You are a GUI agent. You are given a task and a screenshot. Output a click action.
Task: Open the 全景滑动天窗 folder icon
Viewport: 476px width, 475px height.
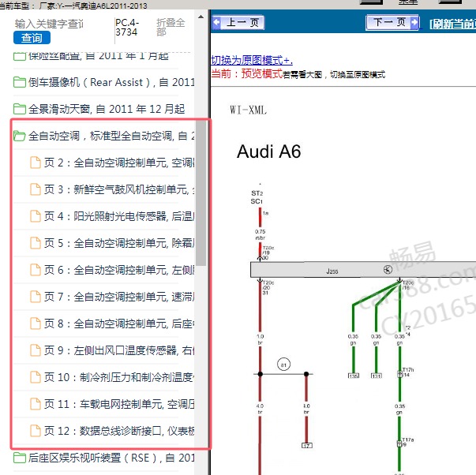pos(20,109)
